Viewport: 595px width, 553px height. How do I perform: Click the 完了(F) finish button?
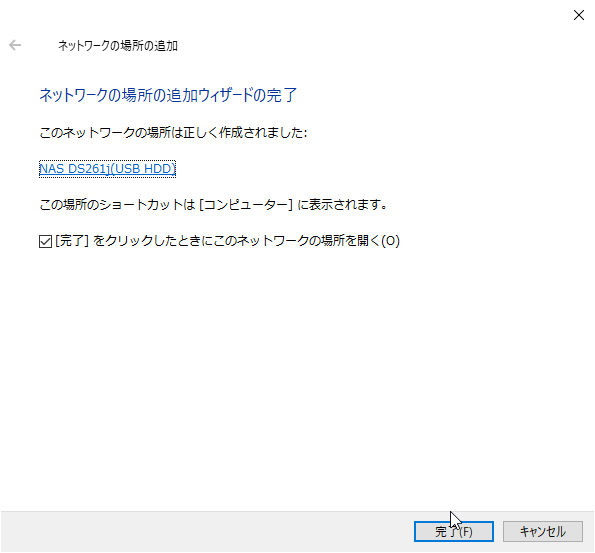pyautogui.click(x=453, y=531)
